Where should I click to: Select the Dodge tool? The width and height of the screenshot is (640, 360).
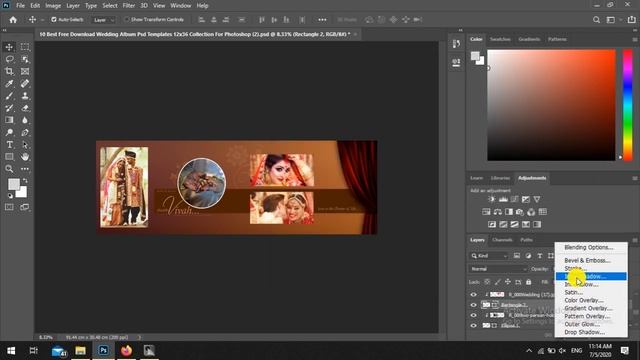pyautogui.click(x=9, y=132)
